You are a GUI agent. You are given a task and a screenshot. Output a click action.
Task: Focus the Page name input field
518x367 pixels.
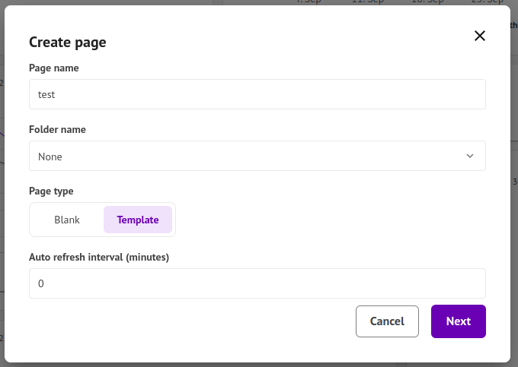(257, 94)
